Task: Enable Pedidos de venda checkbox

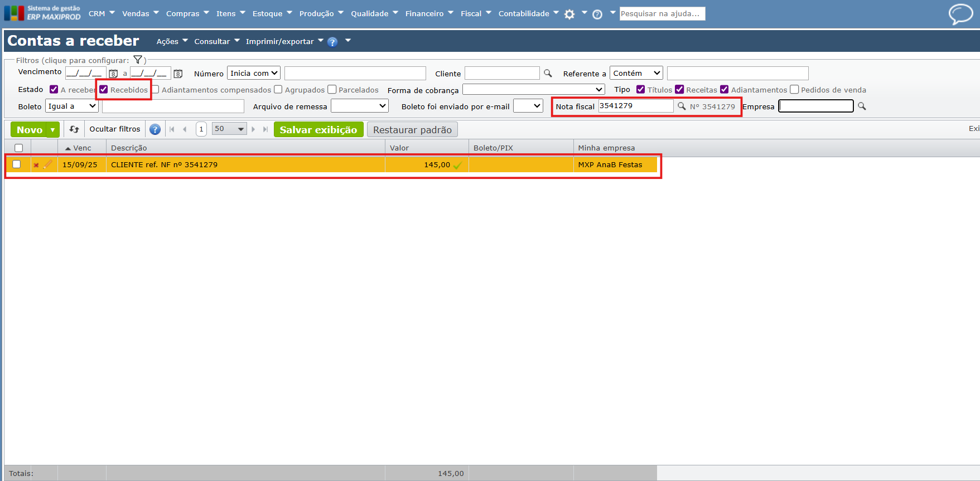Action: tap(794, 89)
